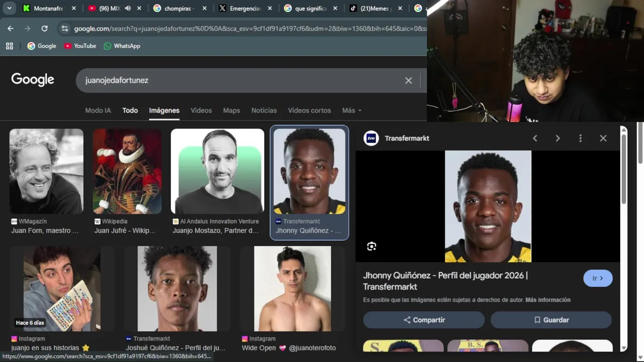This screenshot has height=362, width=644.
Task: Close the image preview panel
Action: coord(603,138)
